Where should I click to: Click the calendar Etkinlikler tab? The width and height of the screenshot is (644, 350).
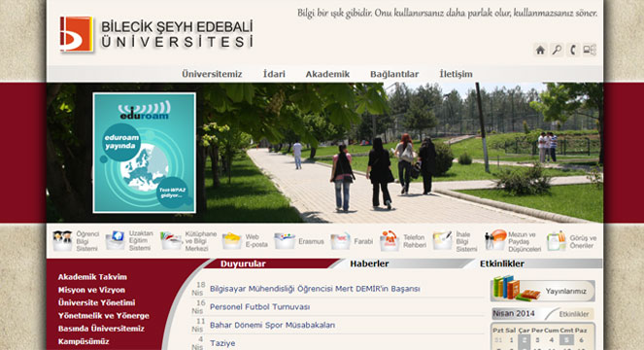(573, 314)
